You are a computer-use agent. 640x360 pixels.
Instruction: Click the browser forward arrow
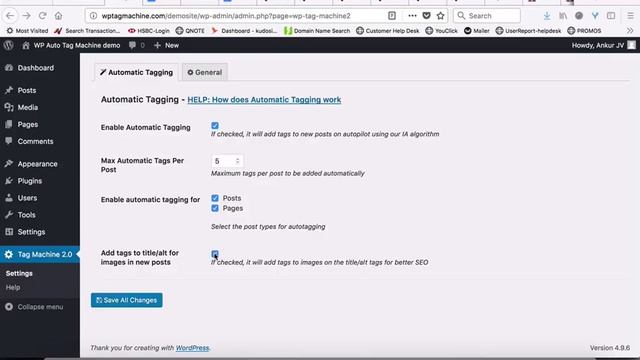click(27, 16)
